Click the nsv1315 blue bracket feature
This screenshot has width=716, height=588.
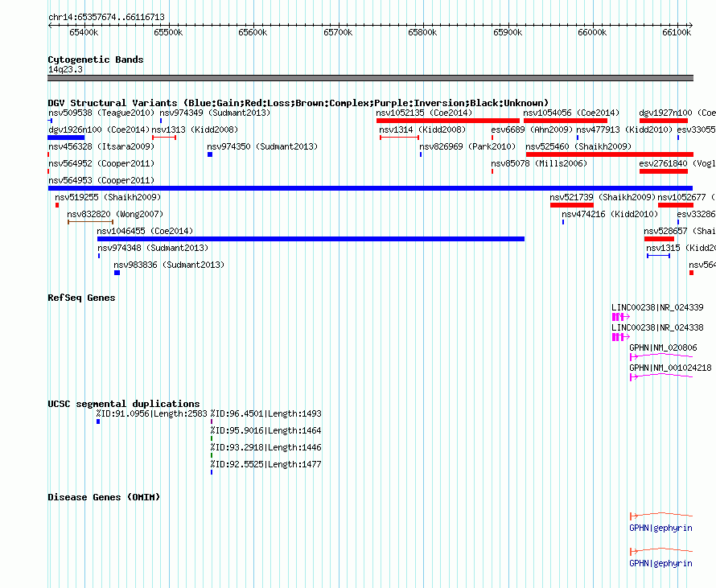pos(658,256)
